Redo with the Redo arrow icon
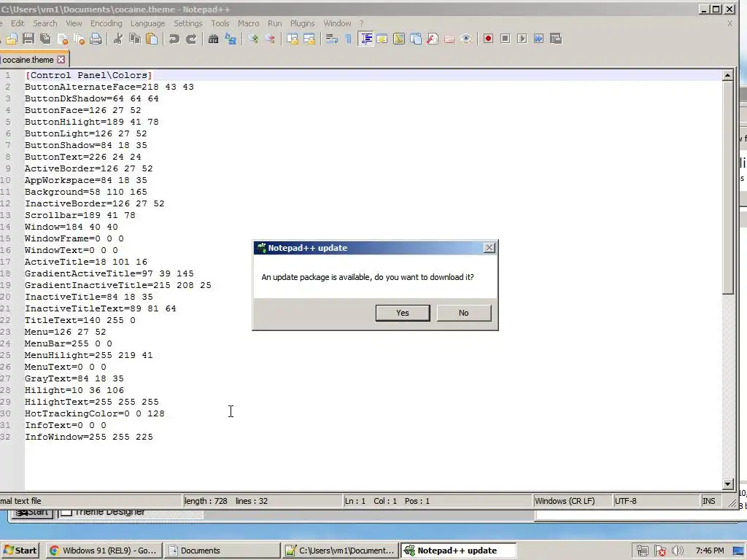Image resolution: width=747 pixels, height=560 pixels. click(191, 39)
